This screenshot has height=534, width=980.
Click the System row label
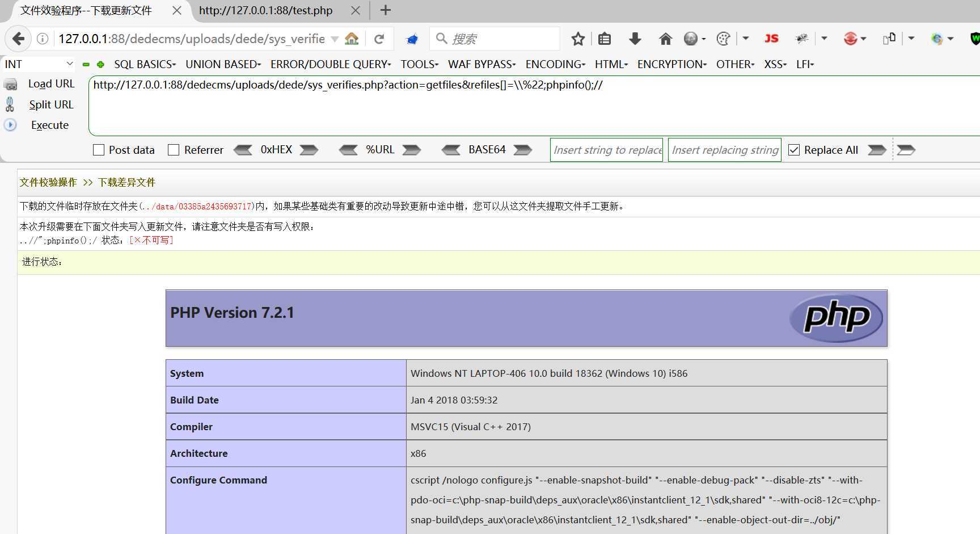(x=187, y=373)
